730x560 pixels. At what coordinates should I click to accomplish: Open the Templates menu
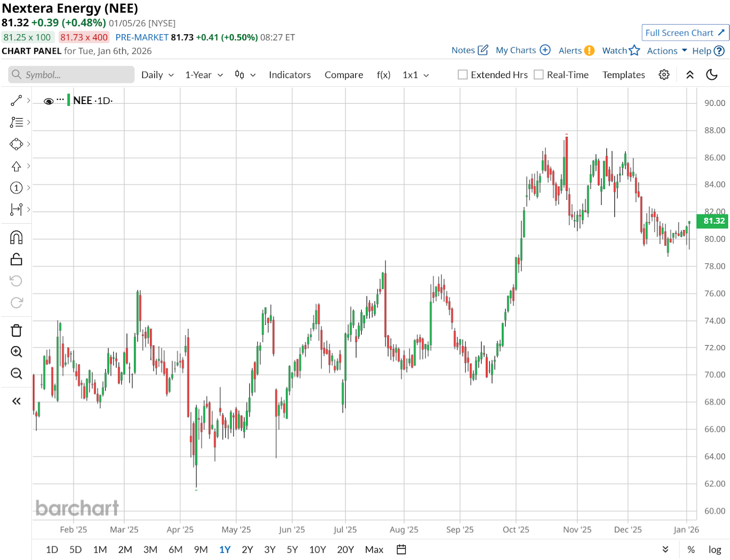point(624,75)
